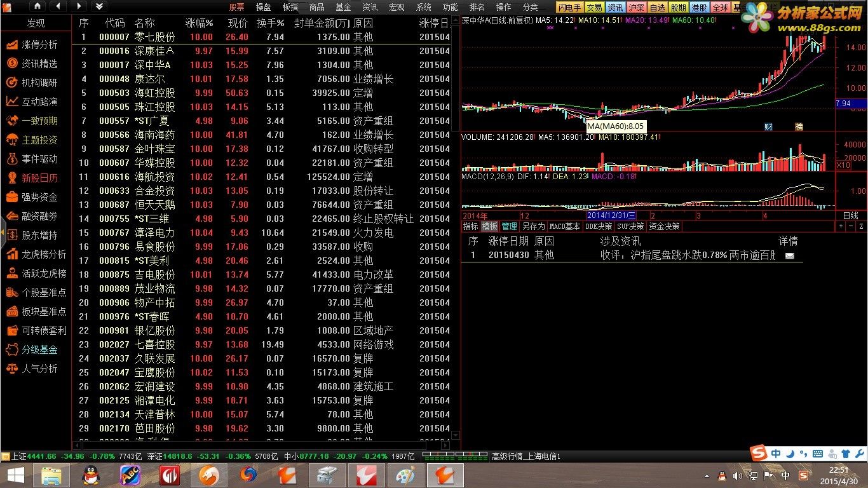Click the + zoom button on chart
Screen dimensions: 868x488
click(x=841, y=226)
